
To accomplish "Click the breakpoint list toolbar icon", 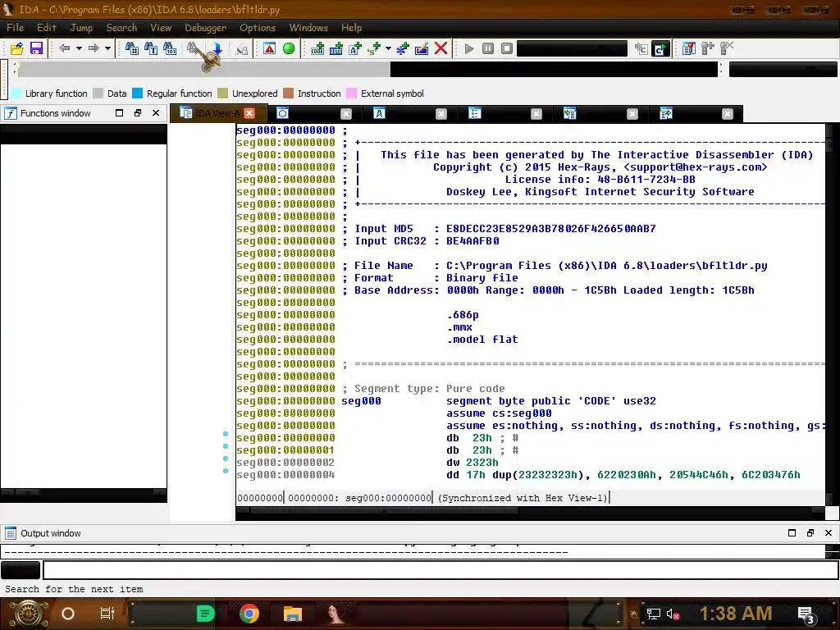I will click(x=689, y=48).
